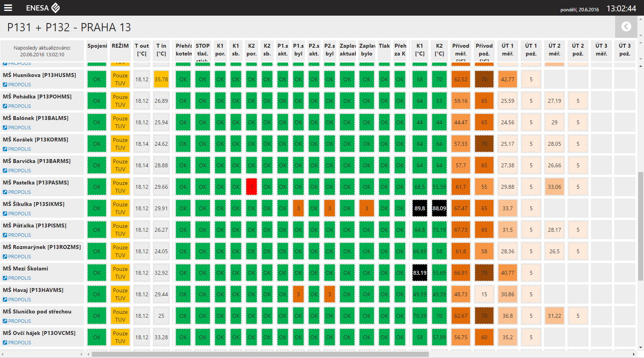
Task: Select MŠ Korálek [P13KORMS] row name
Action: tap(36, 140)
